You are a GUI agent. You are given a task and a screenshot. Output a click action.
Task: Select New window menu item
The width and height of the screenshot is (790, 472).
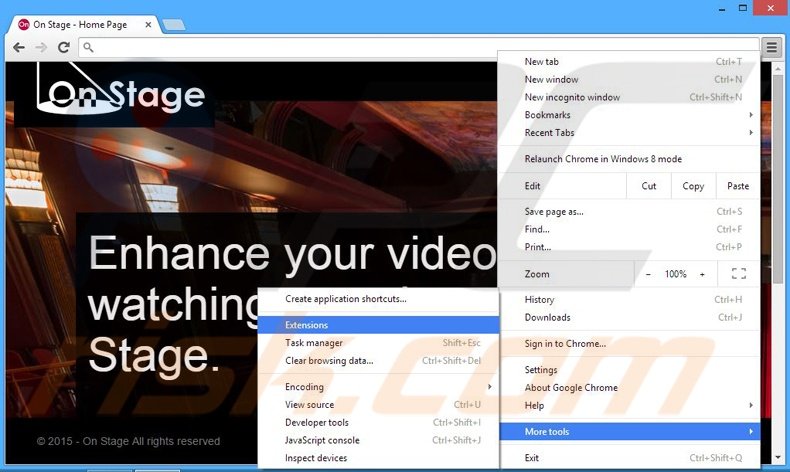[x=628, y=79]
